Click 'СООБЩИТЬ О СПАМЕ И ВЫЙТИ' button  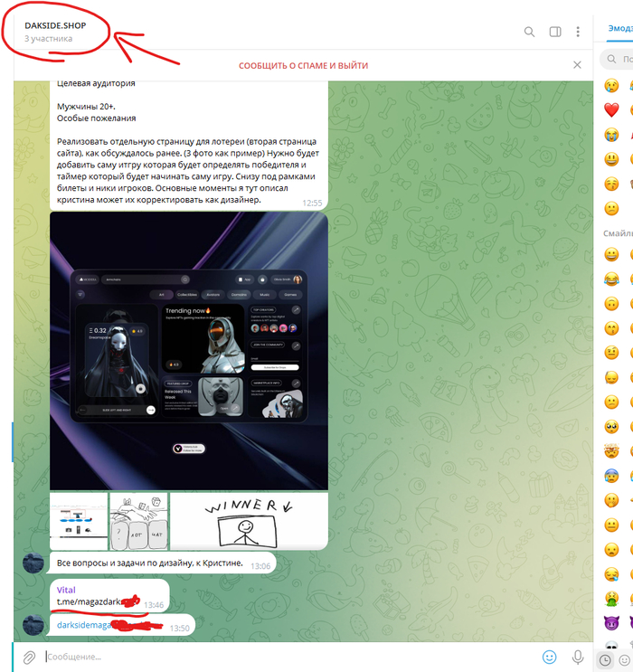[303, 66]
